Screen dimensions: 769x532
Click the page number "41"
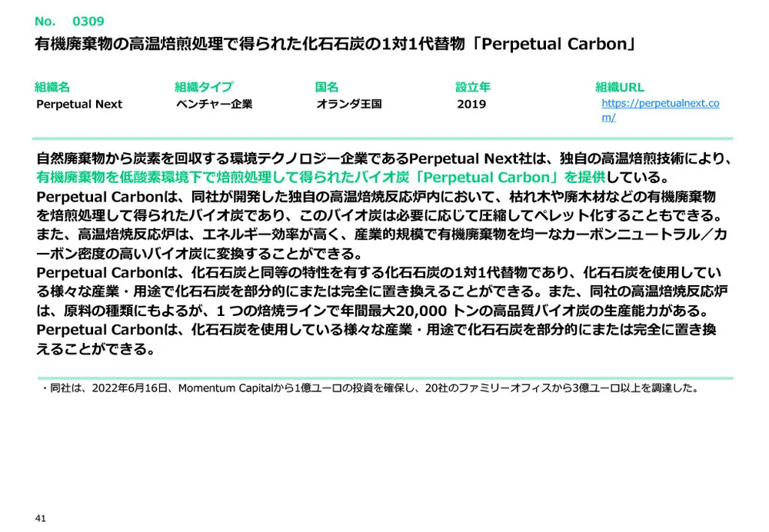pyautogui.click(x=40, y=518)
